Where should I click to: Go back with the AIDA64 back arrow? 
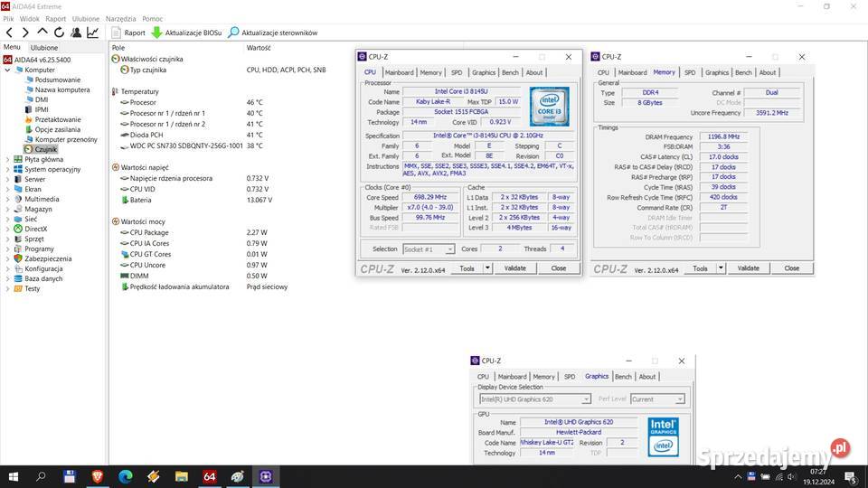(x=9, y=33)
